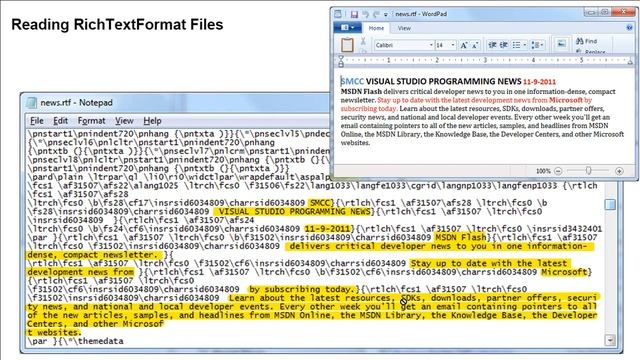The width and height of the screenshot is (640, 360).
Task: Click the WordPad application icon in title bar
Action: [338, 14]
